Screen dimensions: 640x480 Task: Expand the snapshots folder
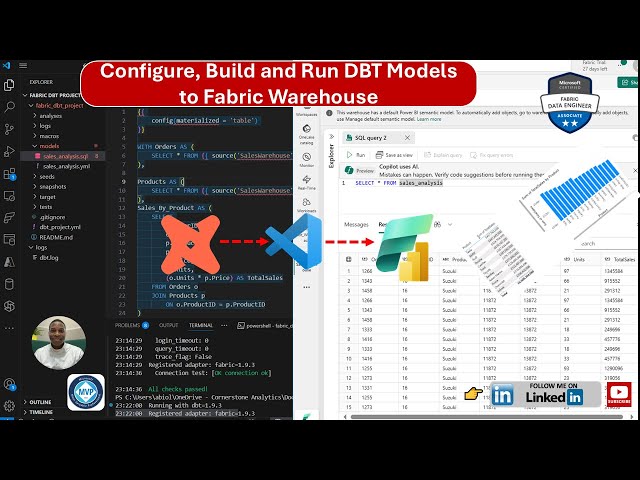coord(35,187)
